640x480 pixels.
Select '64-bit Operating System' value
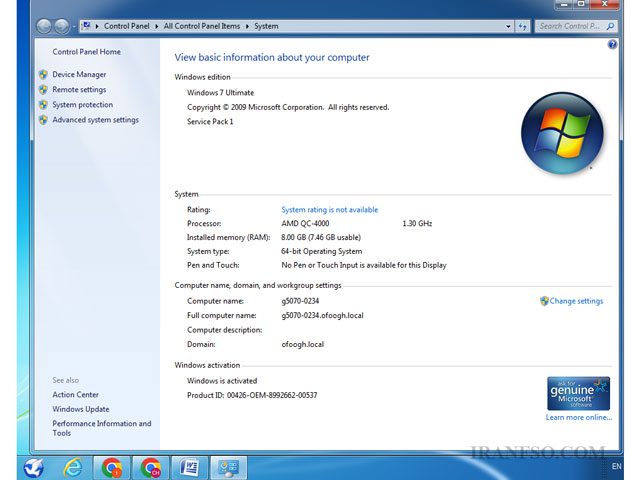[x=321, y=251]
